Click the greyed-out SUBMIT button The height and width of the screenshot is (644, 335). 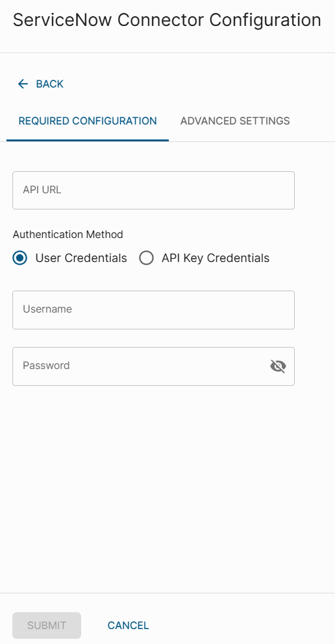tap(47, 626)
